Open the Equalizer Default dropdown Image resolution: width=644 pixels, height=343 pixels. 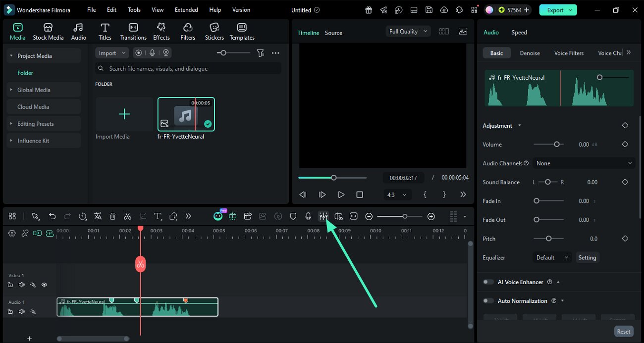[x=552, y=257]
